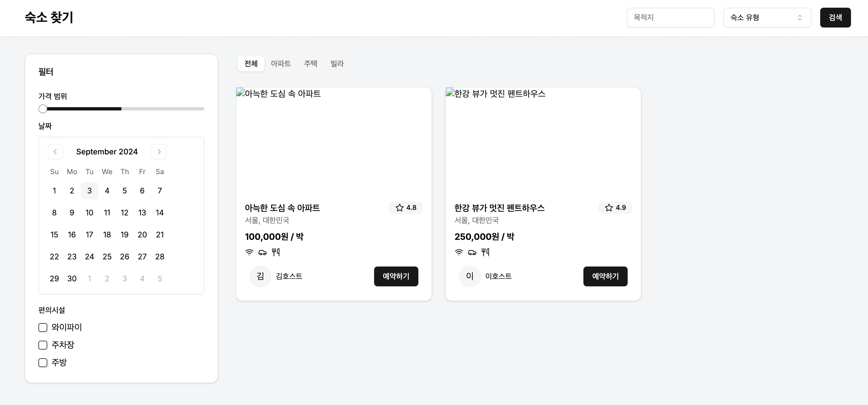Open the 숙소 유형 dropdown

click(767, 18)
